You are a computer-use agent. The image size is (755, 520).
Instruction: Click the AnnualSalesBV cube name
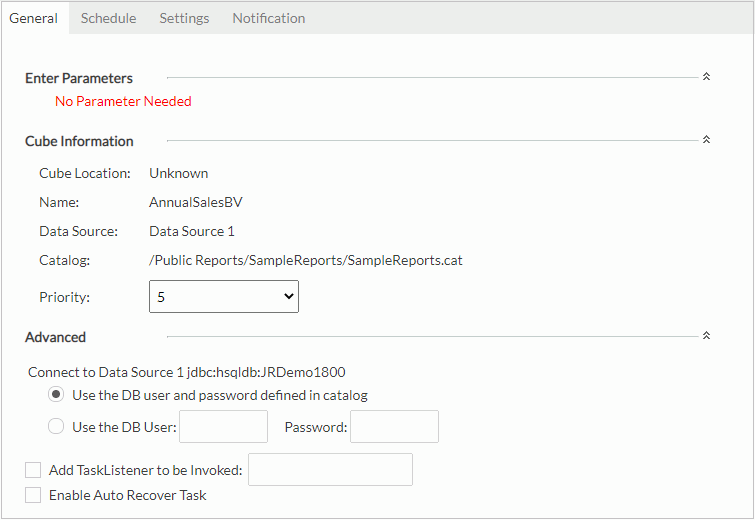(196, 202)
